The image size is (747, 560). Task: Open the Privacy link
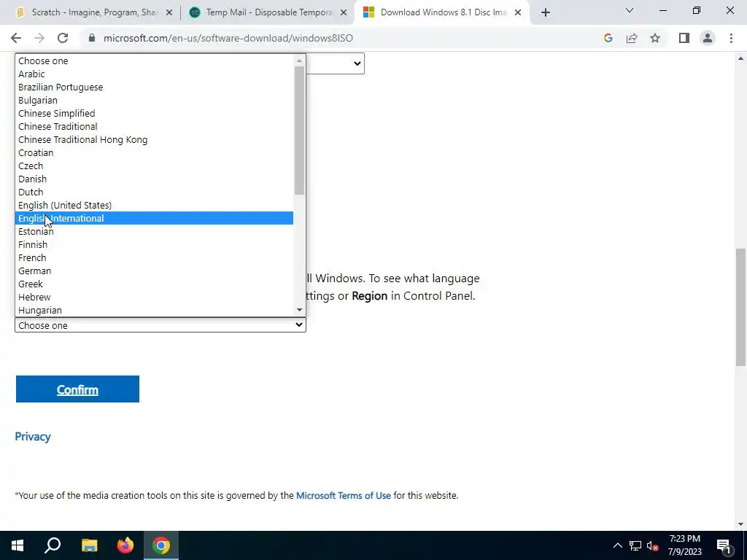(33, 436)
